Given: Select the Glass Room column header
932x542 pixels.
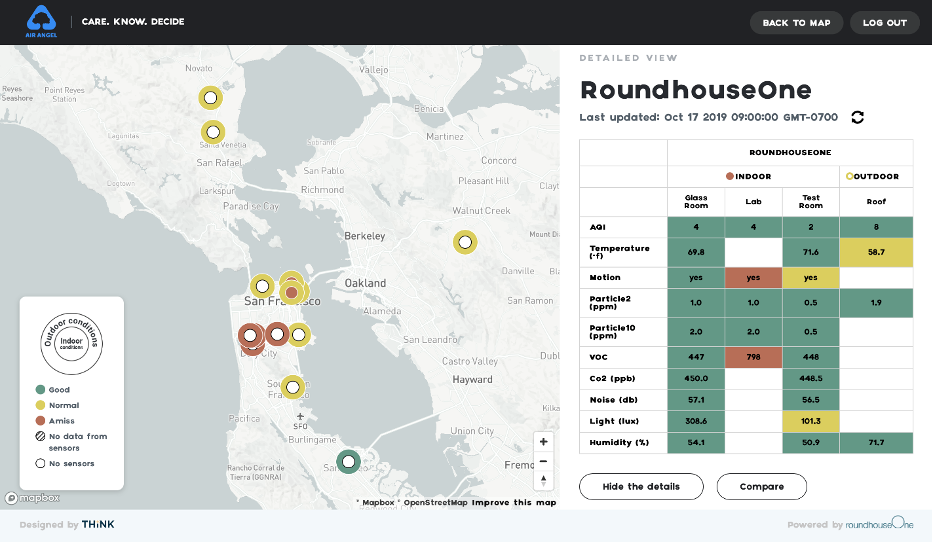Looking at the screenshot, I should pos(696,201).
